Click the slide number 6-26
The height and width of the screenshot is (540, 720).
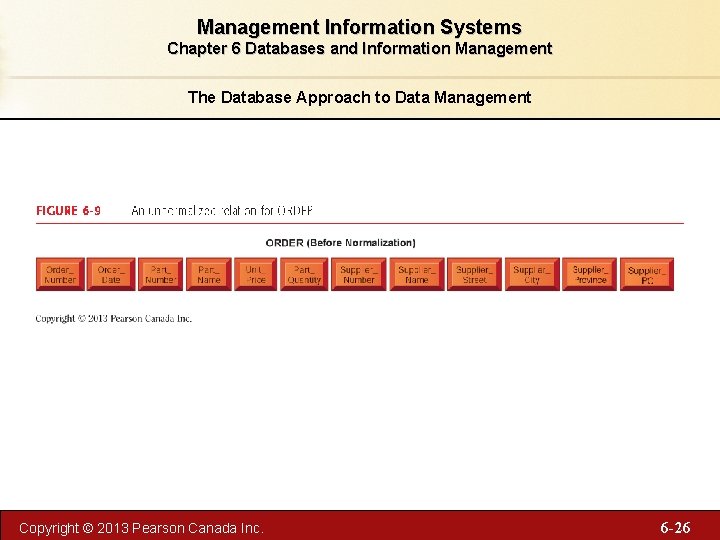(x=675, y=527)
